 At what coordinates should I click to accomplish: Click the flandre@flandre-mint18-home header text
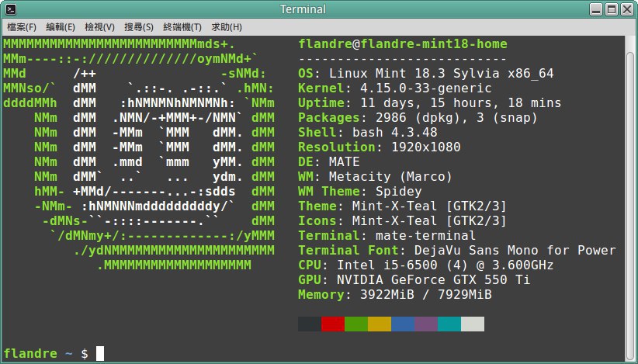403,44
